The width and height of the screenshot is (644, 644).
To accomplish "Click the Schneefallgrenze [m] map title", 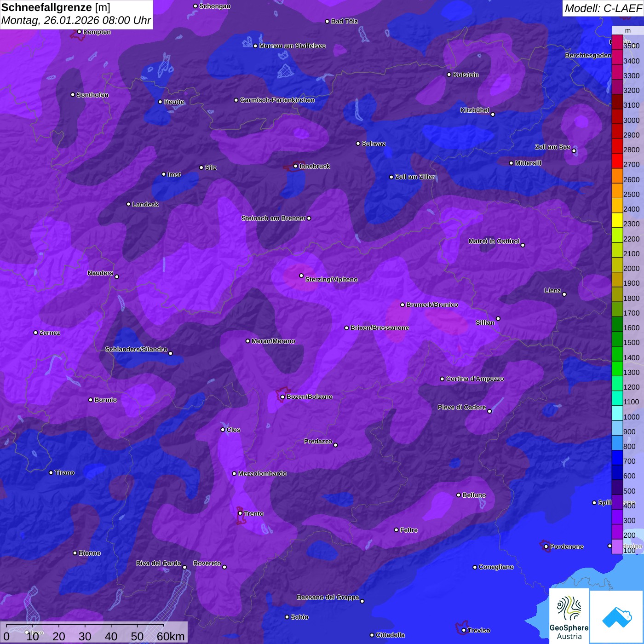I will pos(56,7).
